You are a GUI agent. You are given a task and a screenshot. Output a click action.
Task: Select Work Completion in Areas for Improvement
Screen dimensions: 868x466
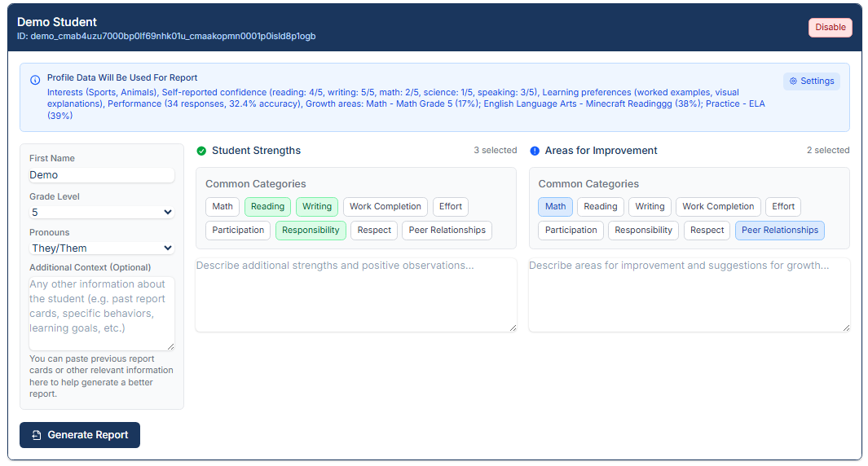718,207
